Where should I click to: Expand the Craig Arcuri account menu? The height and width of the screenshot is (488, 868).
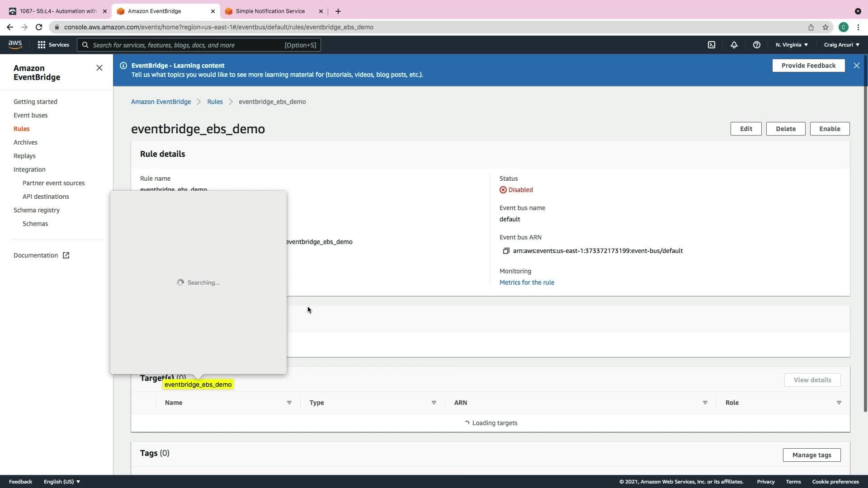(x=841, y=45)
